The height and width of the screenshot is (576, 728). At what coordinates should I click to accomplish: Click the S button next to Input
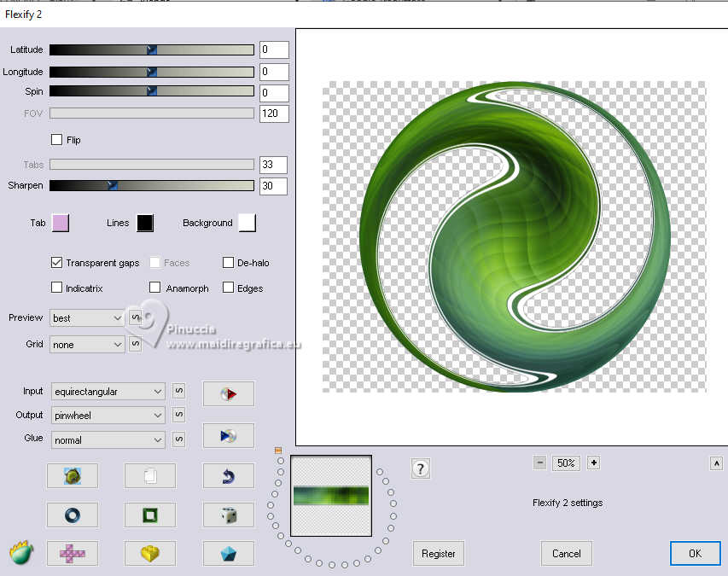[178, 392]
